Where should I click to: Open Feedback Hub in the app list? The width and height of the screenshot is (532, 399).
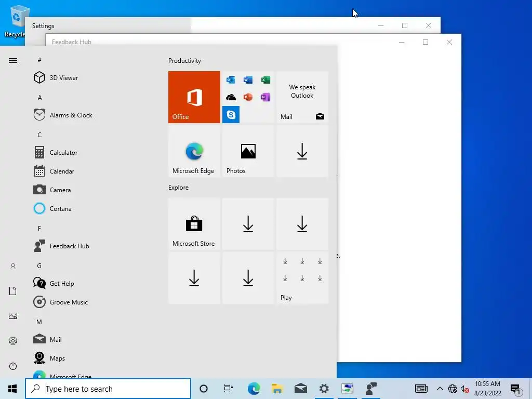tap(69, 246)
